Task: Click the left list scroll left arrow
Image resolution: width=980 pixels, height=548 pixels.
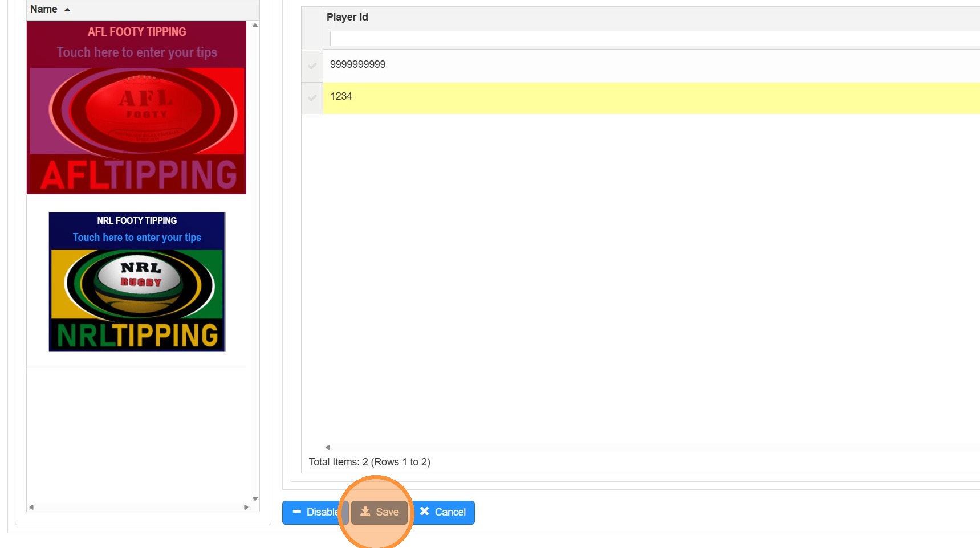Action: point(31,507)
